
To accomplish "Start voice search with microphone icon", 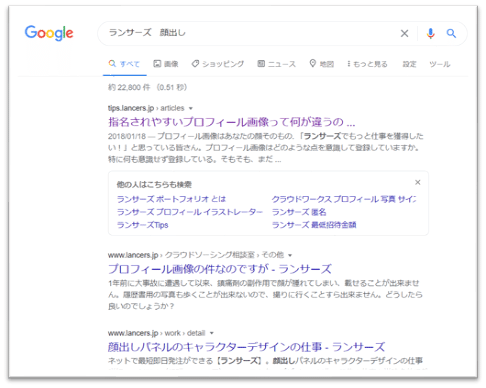I will [x=430, y=33].
